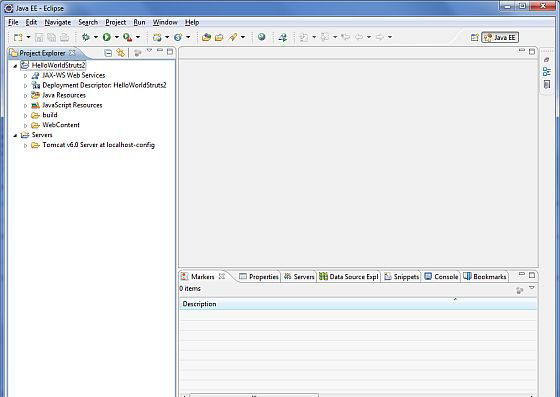Click the Back navigation arrow icon
The width and height of the screenshot is (560, 397).
359,37
